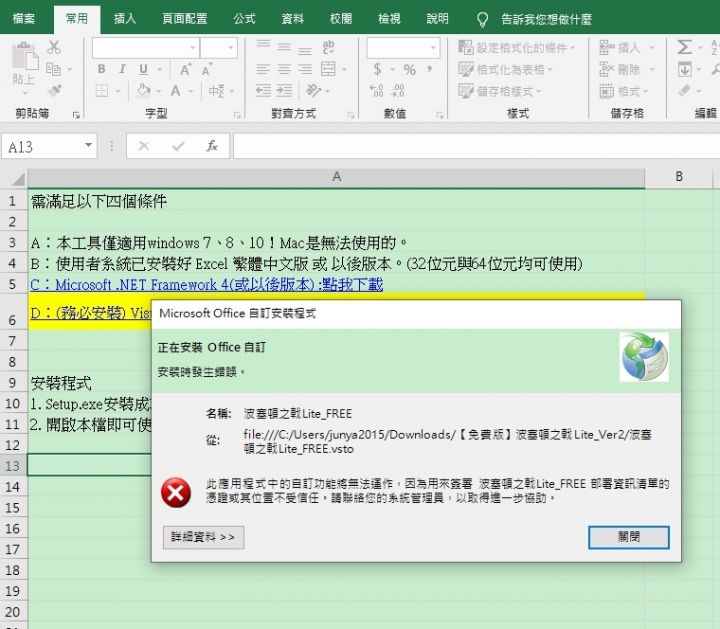The width and height of the screenshot is (720, 629).
Task: Switch to the 頁面配置 ribbon tab
Action: coord(185,19)
